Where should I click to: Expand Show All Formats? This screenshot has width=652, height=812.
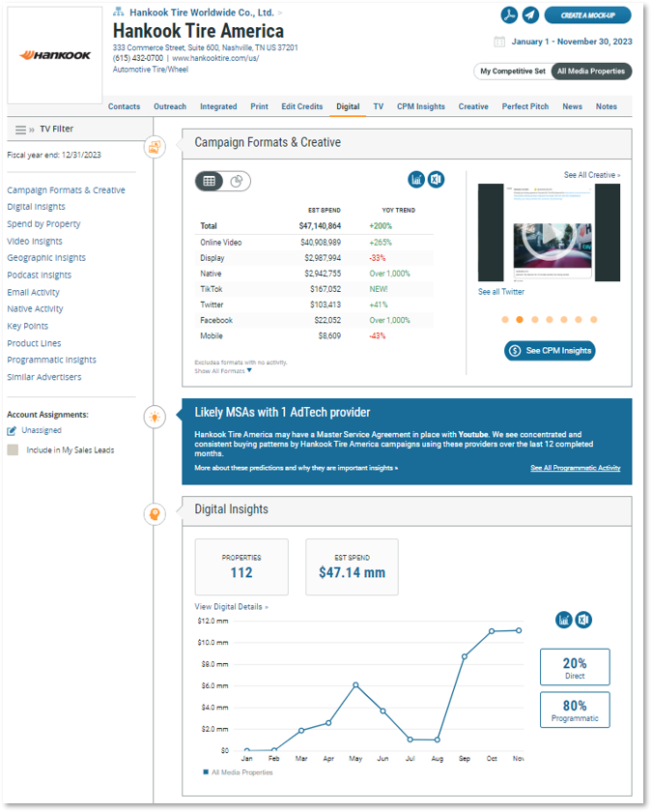click(223, 371)
